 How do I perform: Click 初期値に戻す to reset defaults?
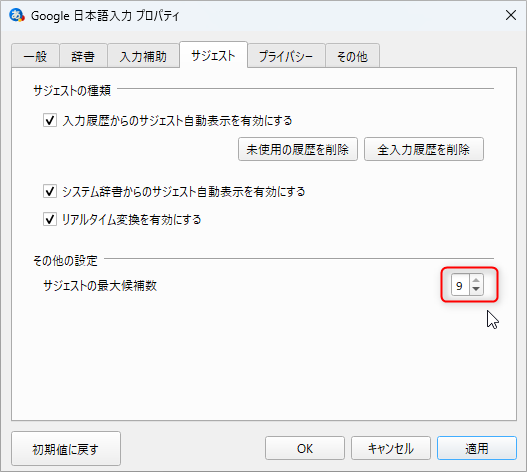pos(66,448)
